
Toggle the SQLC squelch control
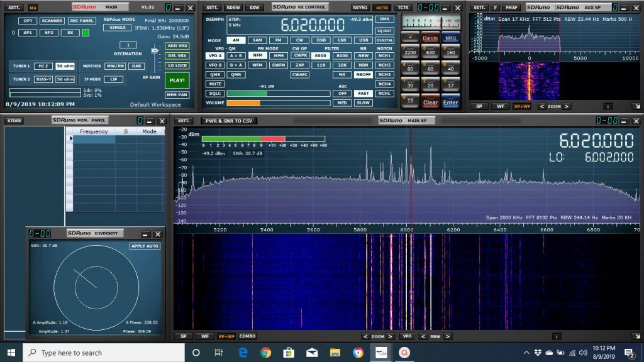(215, 93)
